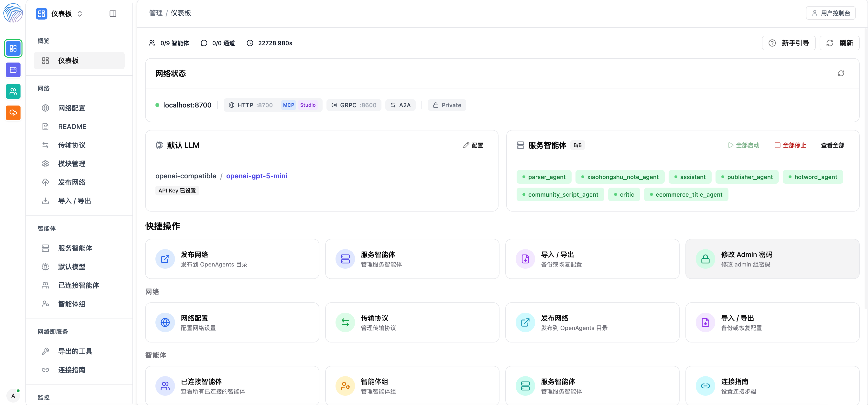Click the GRPC :8600 badge
868x405 pixels.
tap(354, 105)
